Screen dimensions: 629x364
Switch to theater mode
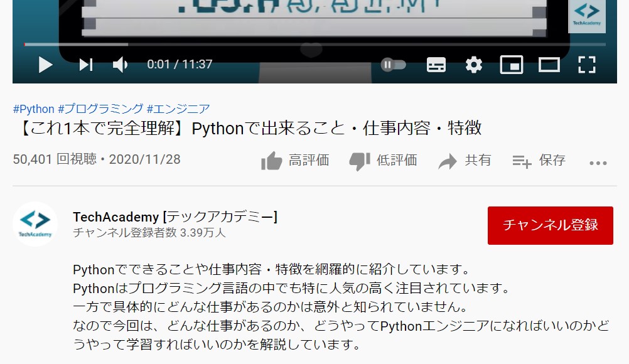click(x=549, y=64)
